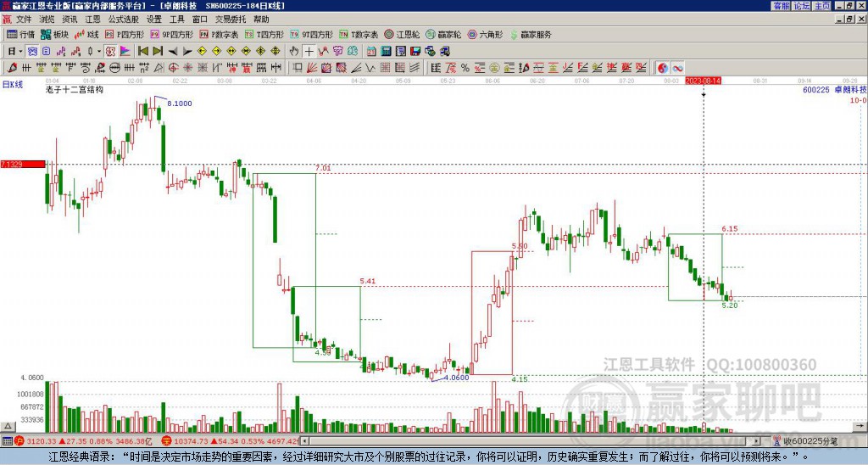
Task: Open the 板块 sector view
Action: click(54, 35)
